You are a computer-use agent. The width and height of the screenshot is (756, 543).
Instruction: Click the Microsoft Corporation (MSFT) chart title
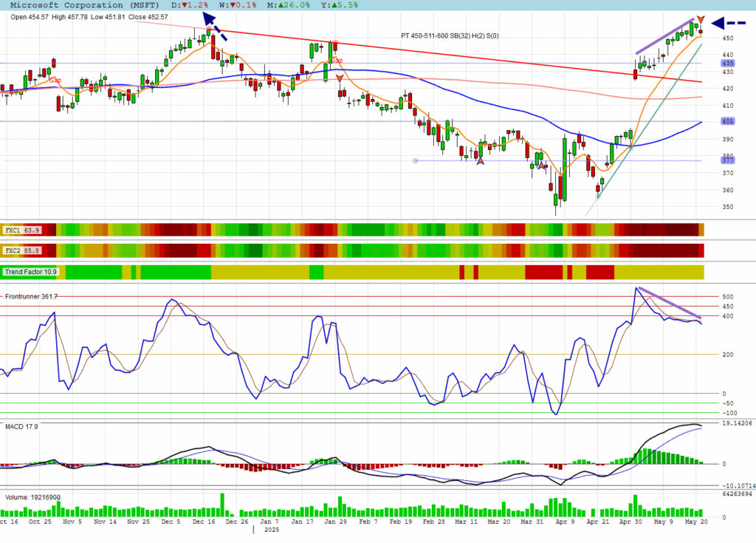click(x=84, y=5)
